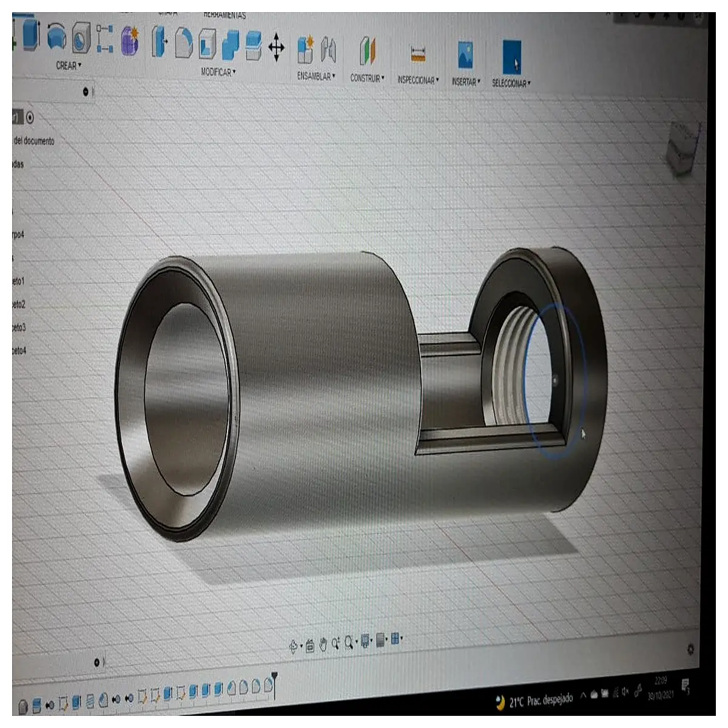
Task: Open timeline settings gear icon
Action: click(x=690, y=649)
